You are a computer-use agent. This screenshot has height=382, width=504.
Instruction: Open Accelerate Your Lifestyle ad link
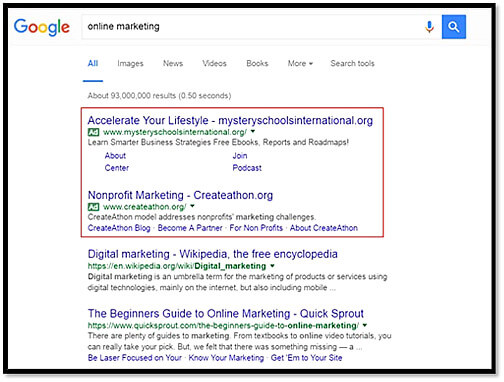(230, 120)
